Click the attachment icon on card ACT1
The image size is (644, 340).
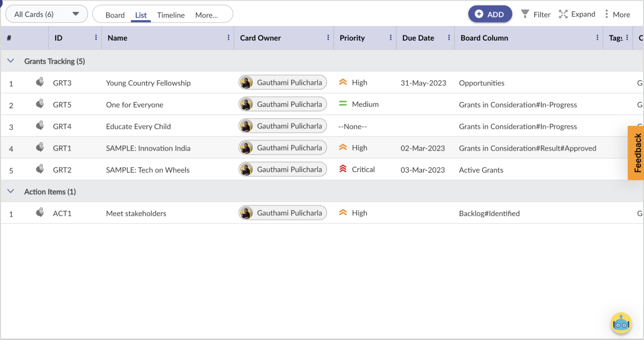tap(40, 212)
